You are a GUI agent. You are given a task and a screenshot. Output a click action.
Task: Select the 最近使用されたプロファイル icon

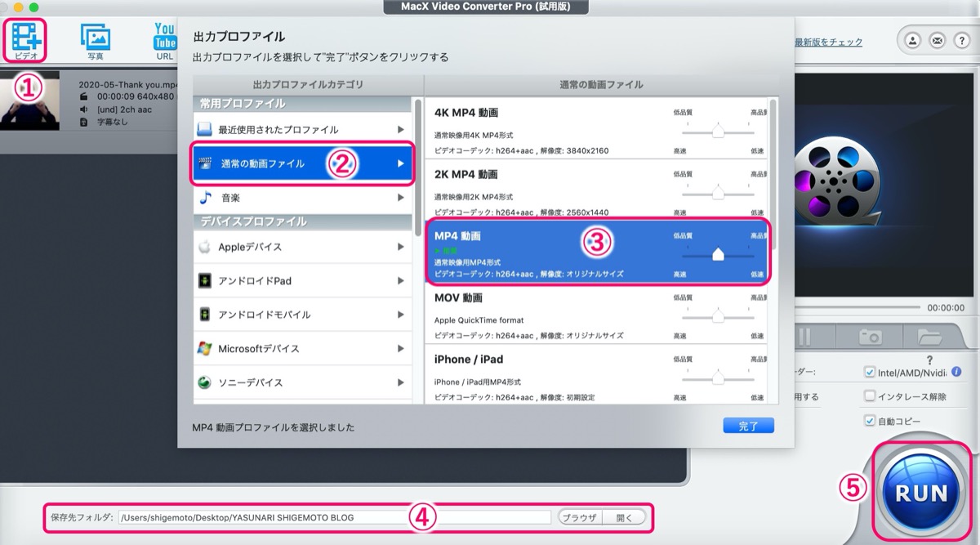pos(204,129)
